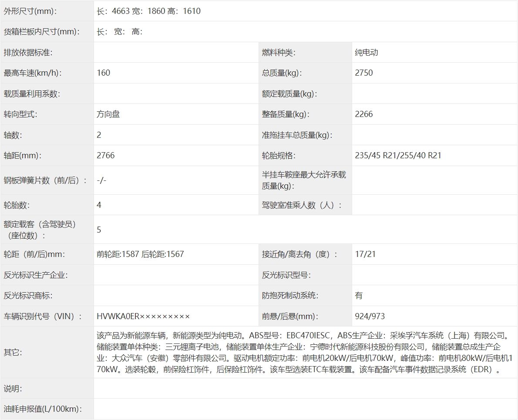
Task: Click the 载质量利用系数 label
Action: [32, 94]
